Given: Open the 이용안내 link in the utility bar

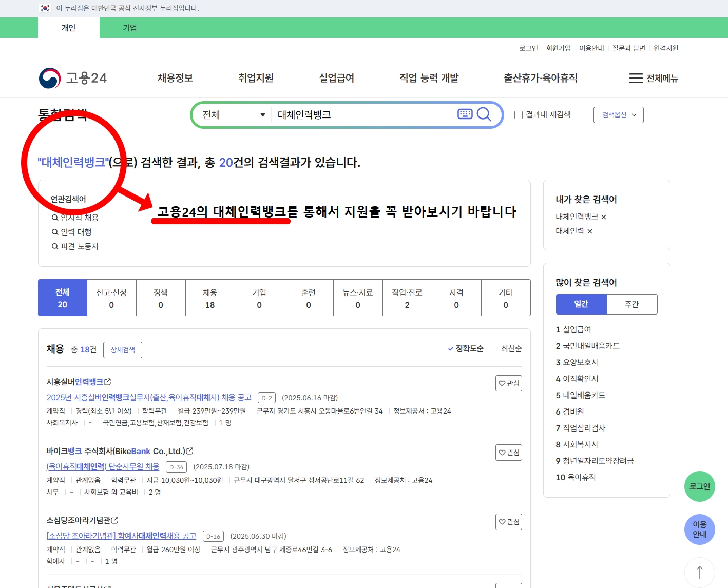Looking at the screenshot, I should coord(591,48).
